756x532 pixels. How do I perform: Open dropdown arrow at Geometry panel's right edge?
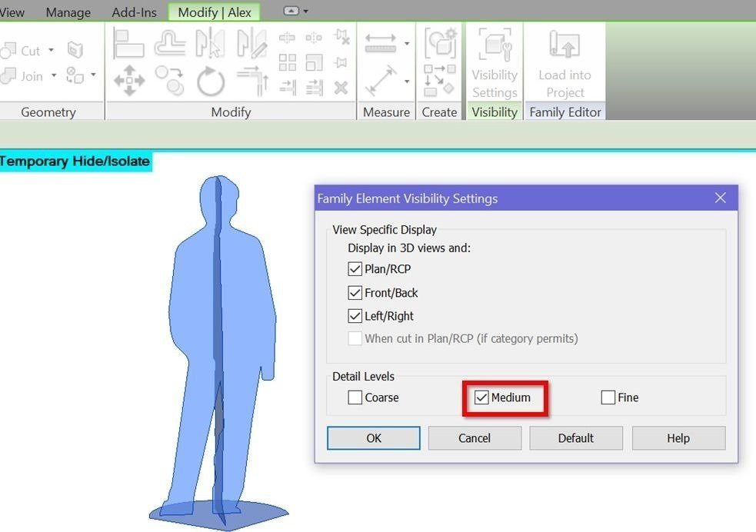point(93,75)
